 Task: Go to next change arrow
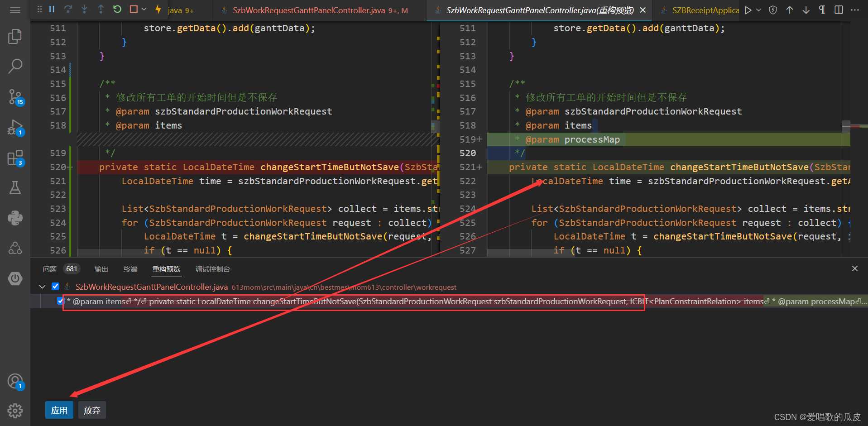click(806, 10)
